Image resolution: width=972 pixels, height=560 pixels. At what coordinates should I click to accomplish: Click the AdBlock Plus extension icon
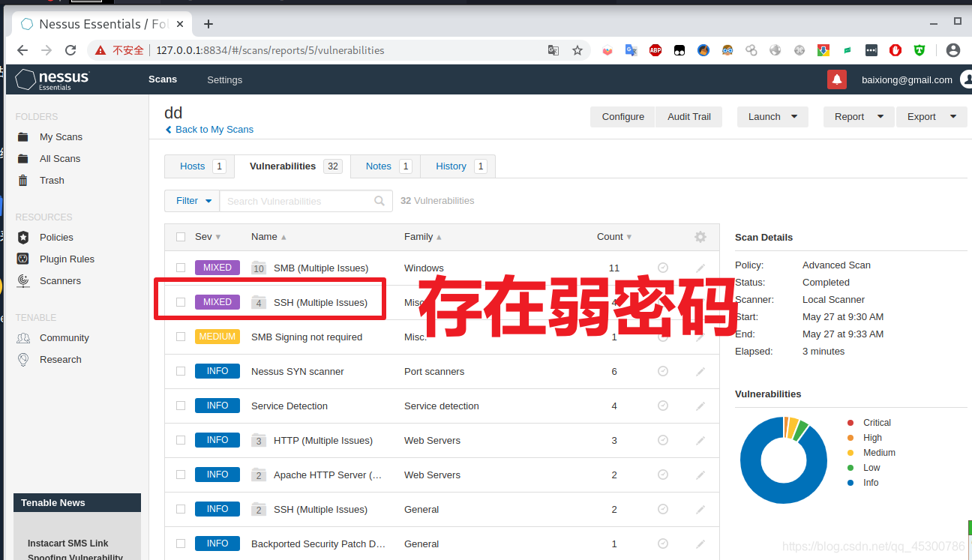pyautogui.click(x=655, y=50)
